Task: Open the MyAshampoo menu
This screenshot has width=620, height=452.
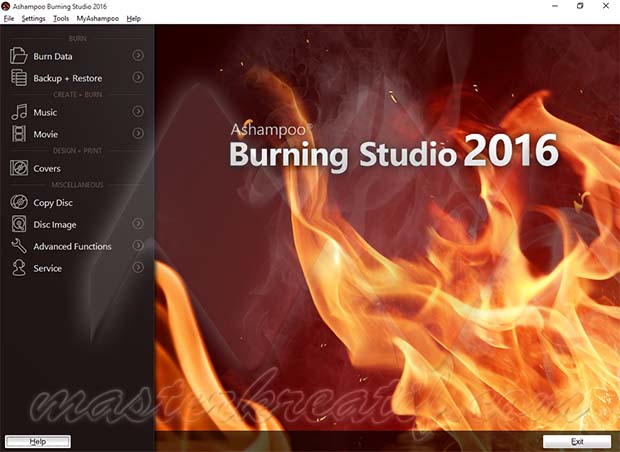Action: coord(98,19)
